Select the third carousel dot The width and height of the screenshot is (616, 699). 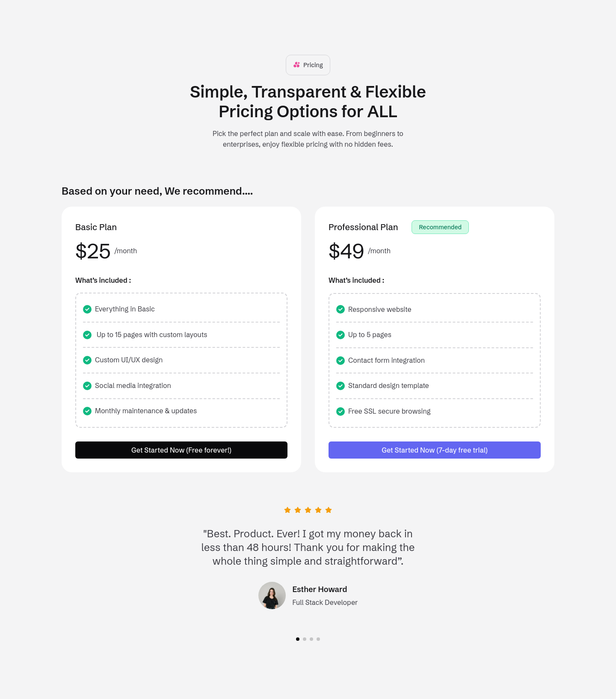coord(311,639)
